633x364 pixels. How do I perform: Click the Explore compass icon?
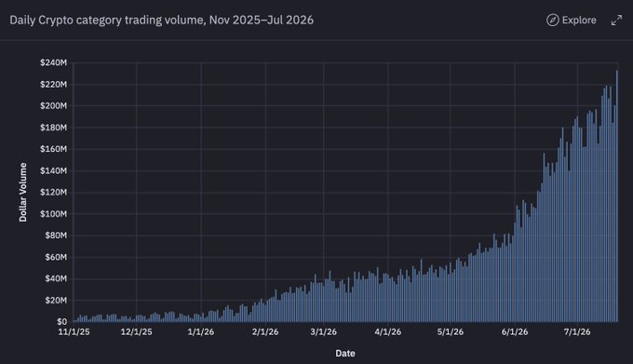tap(553, 20)
